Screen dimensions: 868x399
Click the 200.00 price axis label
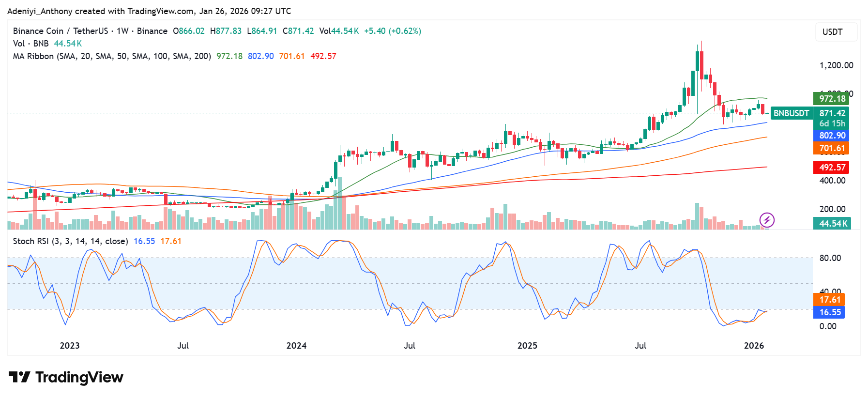[x=832, y=209]
